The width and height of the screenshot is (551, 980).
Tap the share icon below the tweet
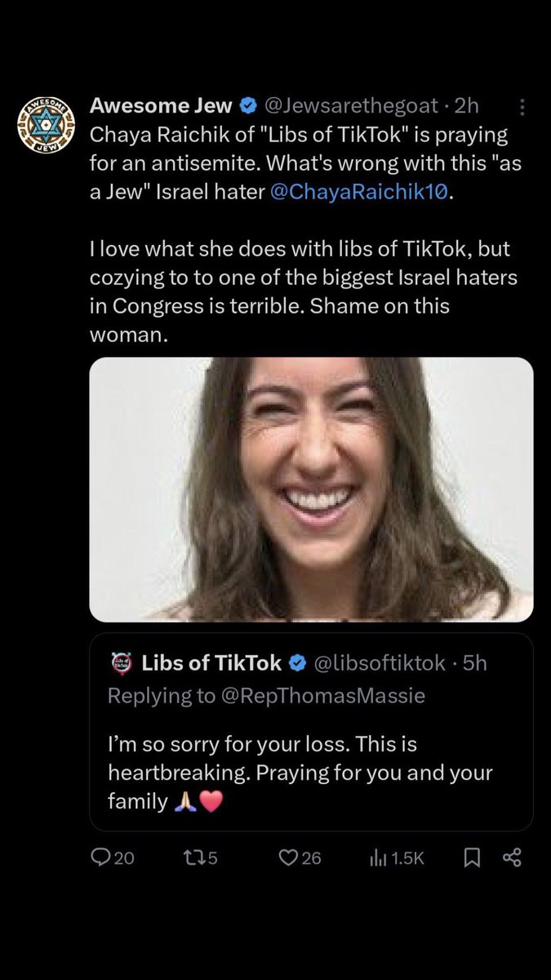coord(512,857)
